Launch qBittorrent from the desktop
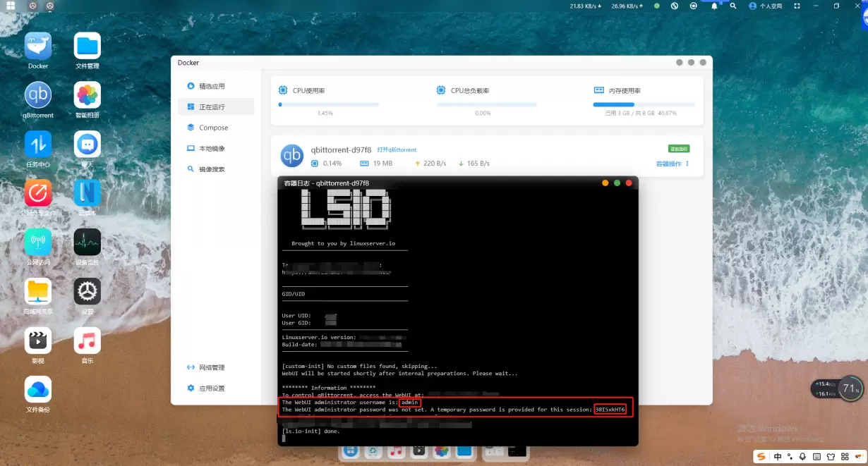 [38, 95]
